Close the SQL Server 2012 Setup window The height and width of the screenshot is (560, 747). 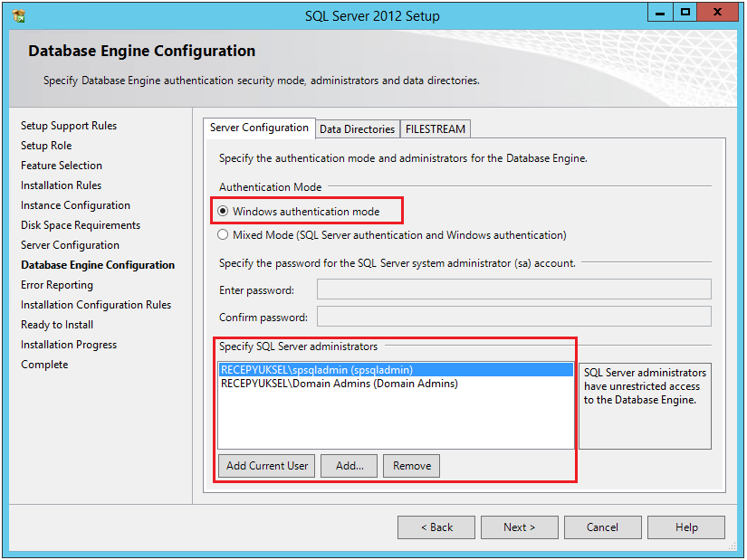coord(718,13)
